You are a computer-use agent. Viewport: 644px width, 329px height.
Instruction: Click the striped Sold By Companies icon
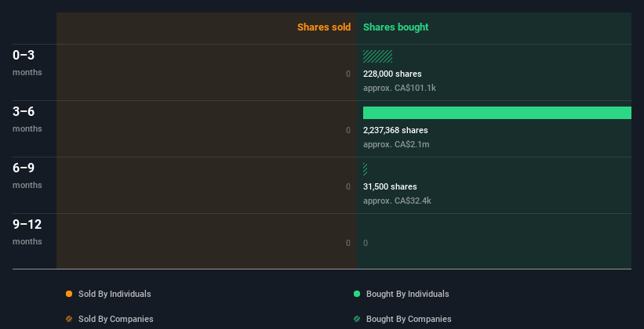point(69,319)
